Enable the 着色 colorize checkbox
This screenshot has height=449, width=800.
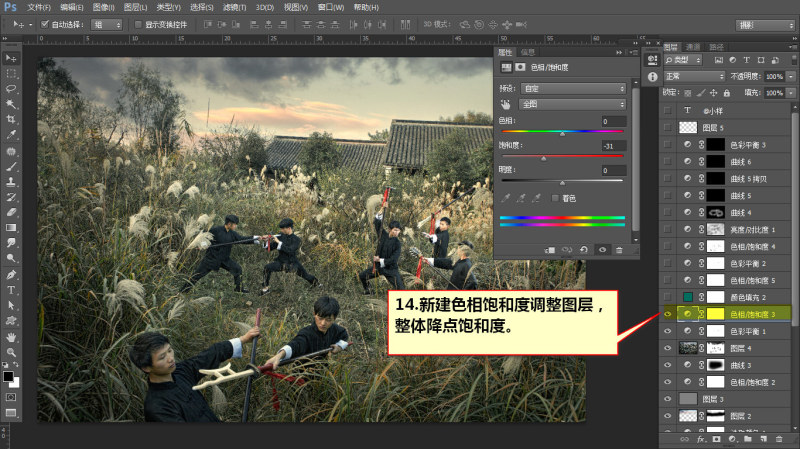coord(555,198)
